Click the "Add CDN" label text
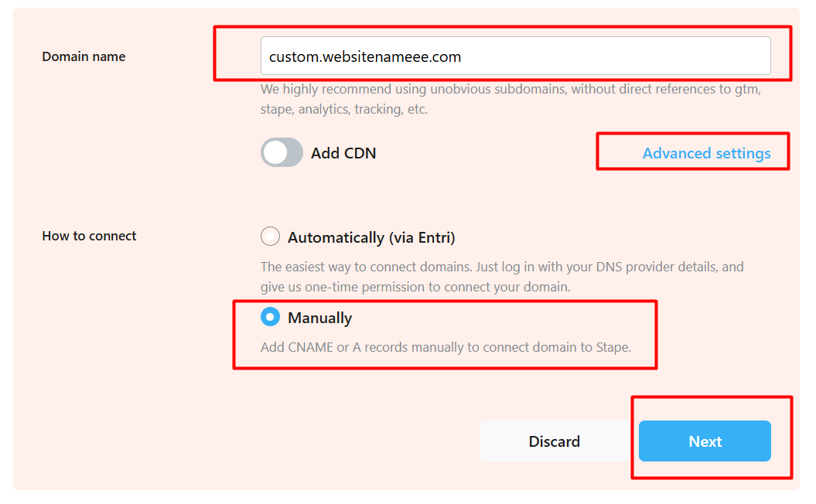This screenshot has height=504, width=816. 343,153
